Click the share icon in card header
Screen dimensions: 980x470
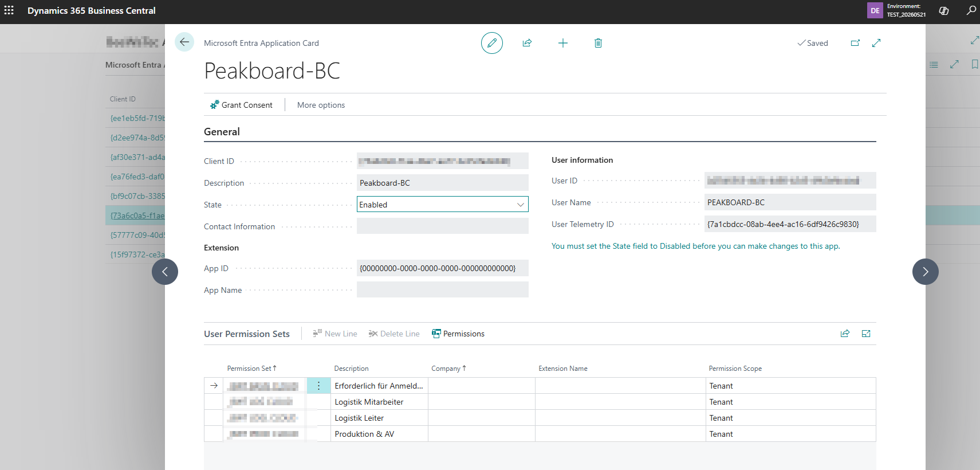tap(527, 43)
